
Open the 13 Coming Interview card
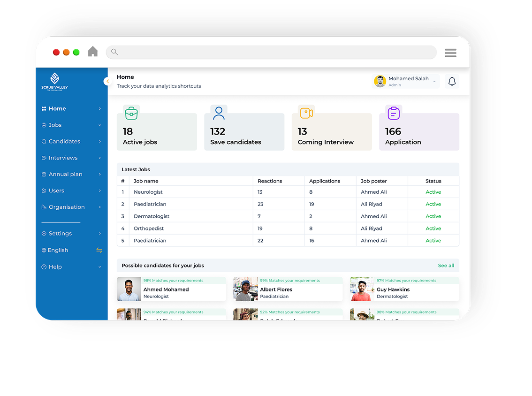point(332,132)
